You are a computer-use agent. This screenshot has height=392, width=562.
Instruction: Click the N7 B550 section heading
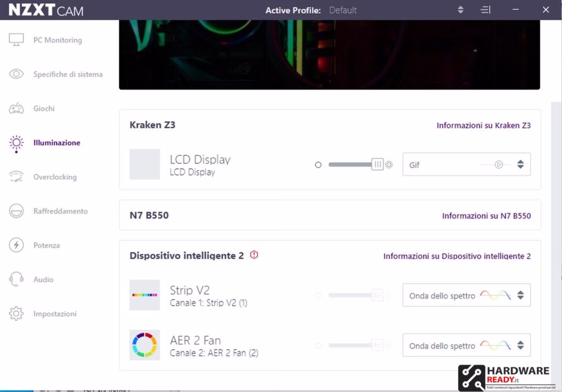(149, 215)
